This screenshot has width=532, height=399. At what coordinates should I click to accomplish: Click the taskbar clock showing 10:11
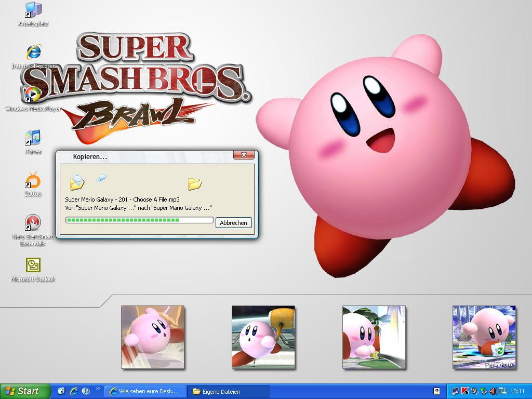coord(517,391)
